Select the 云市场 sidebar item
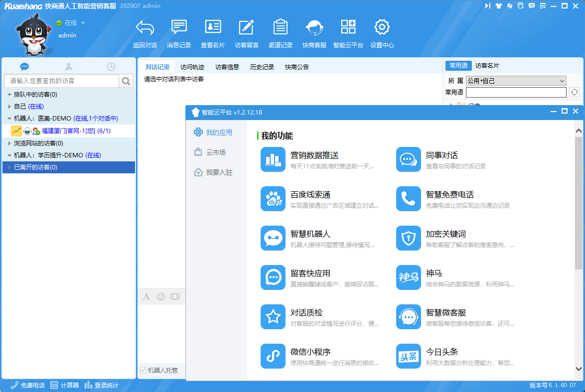 (216, 152)
